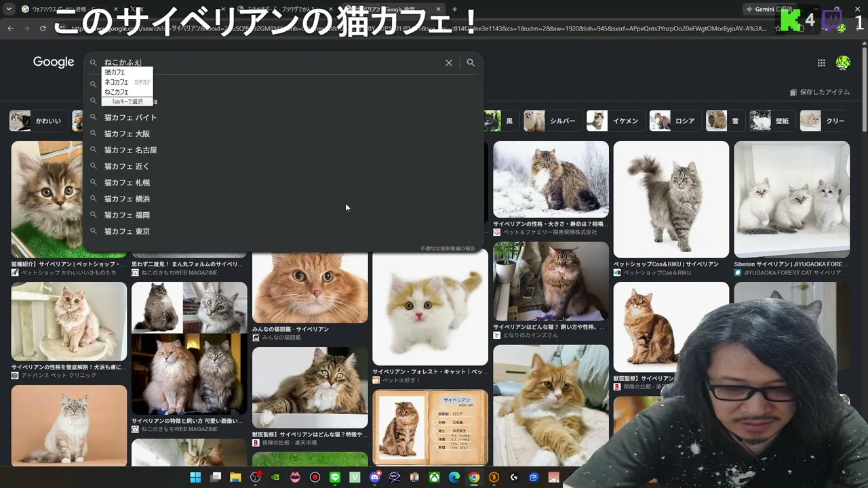Open three white kittens JIYUGAOKA image
The width and height of the screenshot is (868, 488).
(x=791, y=199)
